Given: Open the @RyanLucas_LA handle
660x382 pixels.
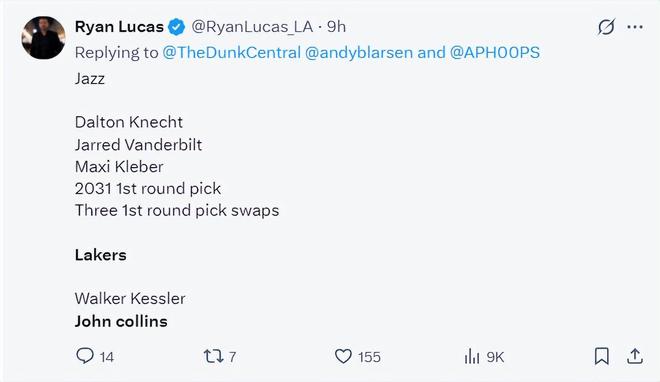Looking at the screenshot, I should (252, 27).
